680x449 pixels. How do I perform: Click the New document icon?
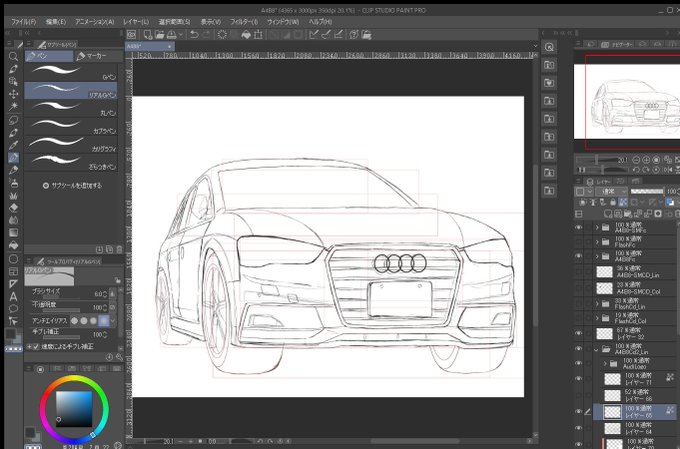click(148, 34)
